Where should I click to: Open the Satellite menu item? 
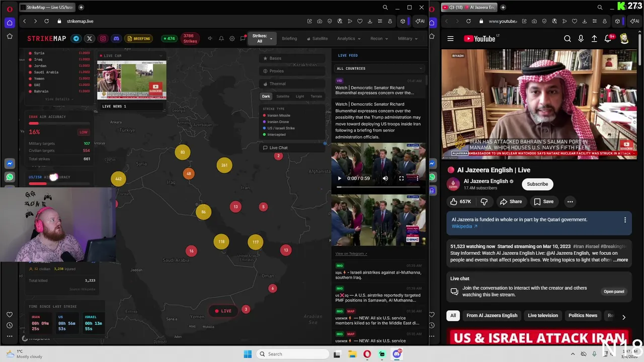coord(317,39)
